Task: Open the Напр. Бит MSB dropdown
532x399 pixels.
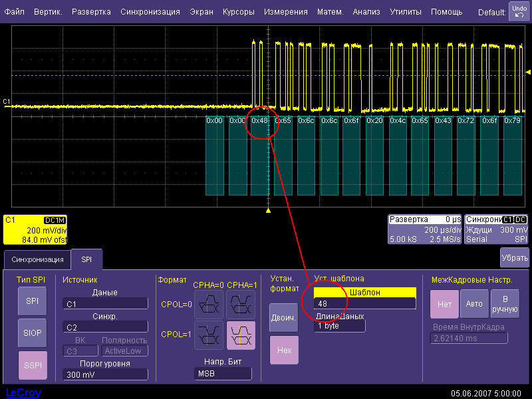Action: [223, 374]
